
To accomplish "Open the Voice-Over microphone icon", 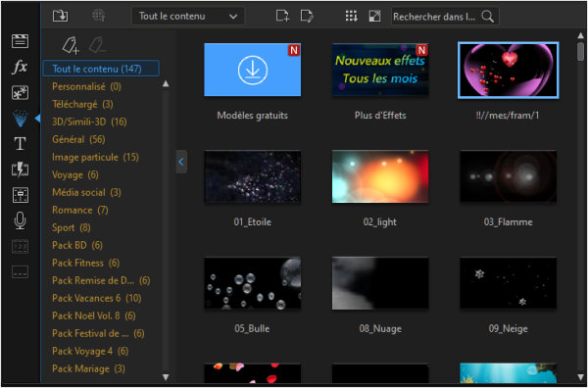I will (x=20, y=220).
